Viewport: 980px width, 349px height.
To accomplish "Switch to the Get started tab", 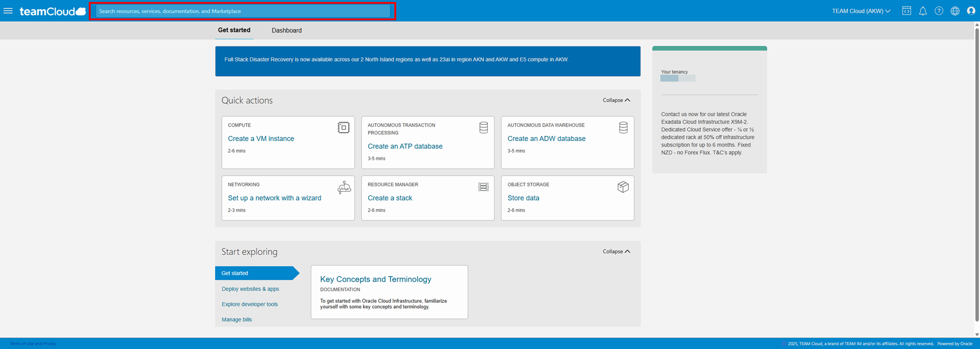I will [234, 30].
